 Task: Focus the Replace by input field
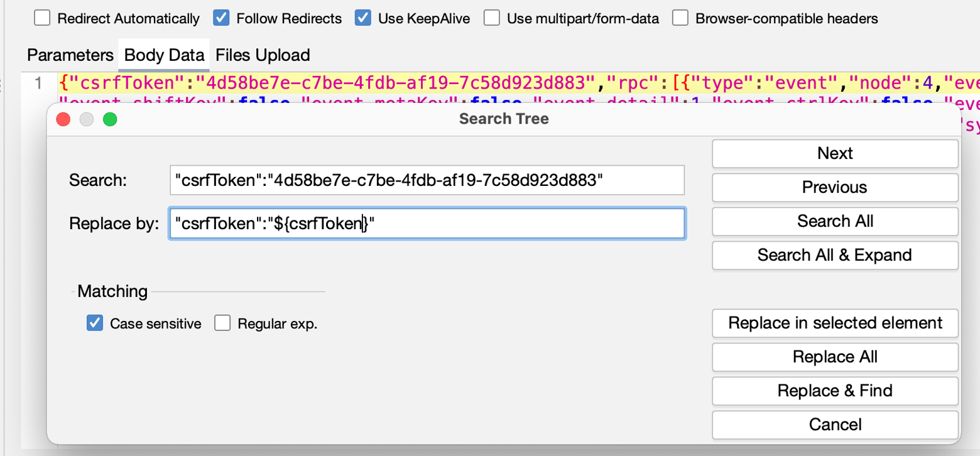point(427,223)
